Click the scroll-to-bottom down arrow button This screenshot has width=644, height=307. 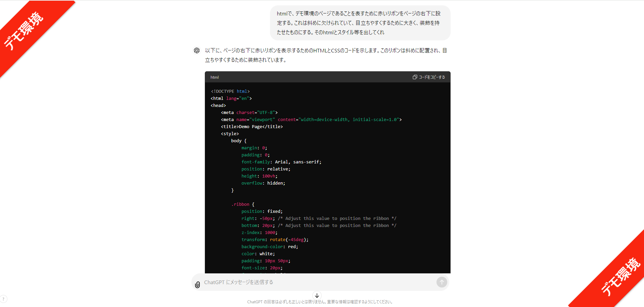coord(317,296)
